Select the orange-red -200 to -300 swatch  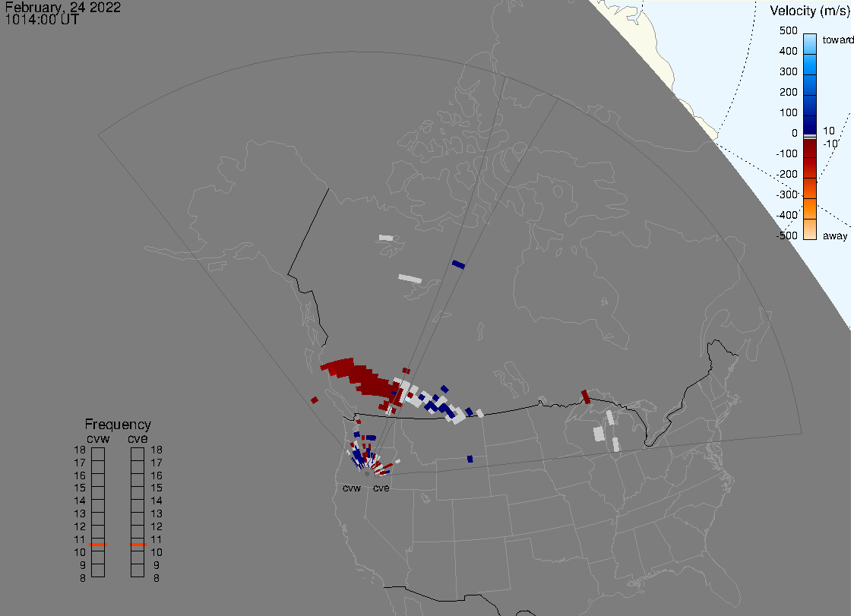(x=810, y=188)
